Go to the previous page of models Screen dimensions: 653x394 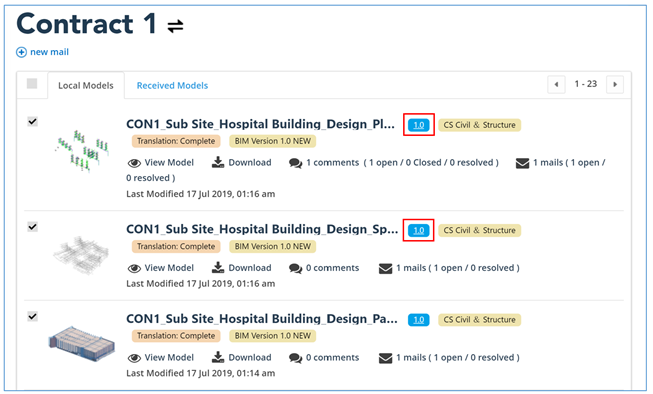(556, 85)
